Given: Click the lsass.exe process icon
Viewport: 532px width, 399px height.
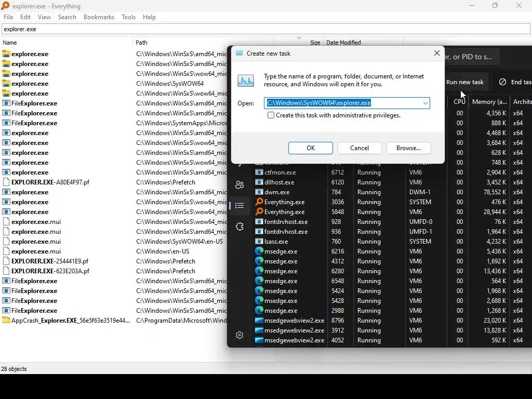Looking at the screenshot, I should [259, 241].
